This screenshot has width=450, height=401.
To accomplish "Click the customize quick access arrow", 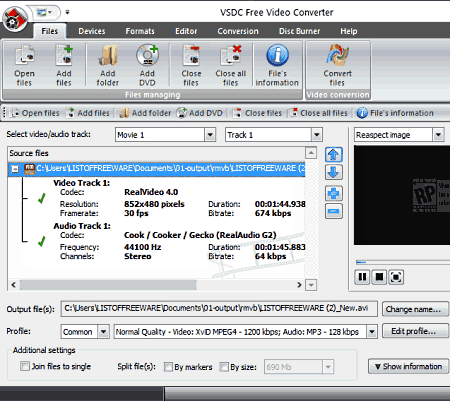I will coord(67,12).
